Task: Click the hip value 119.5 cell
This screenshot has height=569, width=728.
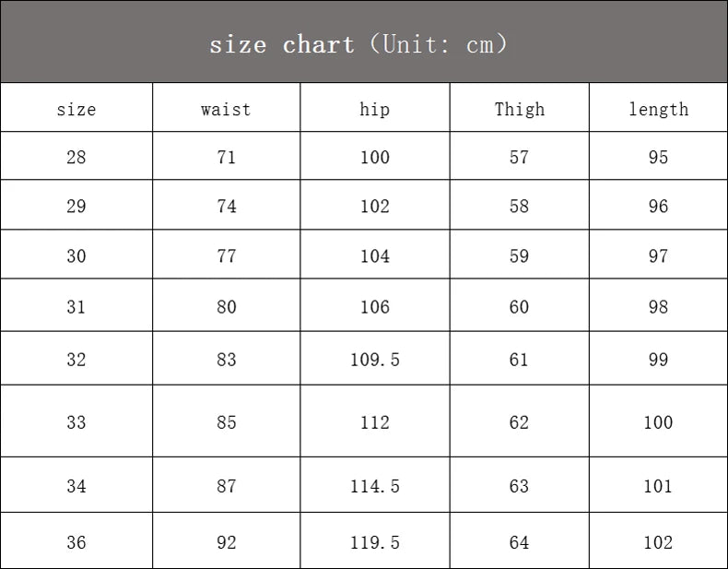Action: (x=374, y=542)
